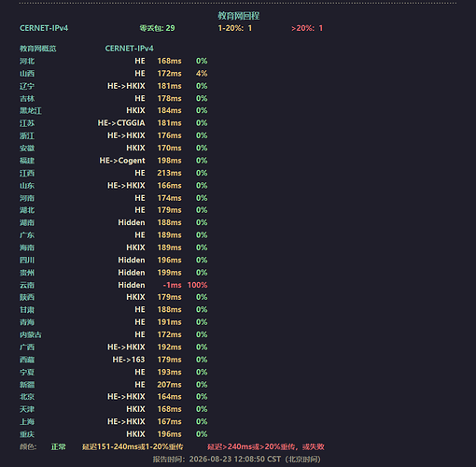The width and height of the screenshot is (476, 467).
Task: Click the HE->CTGGIA route
Action: pos(121,123)
